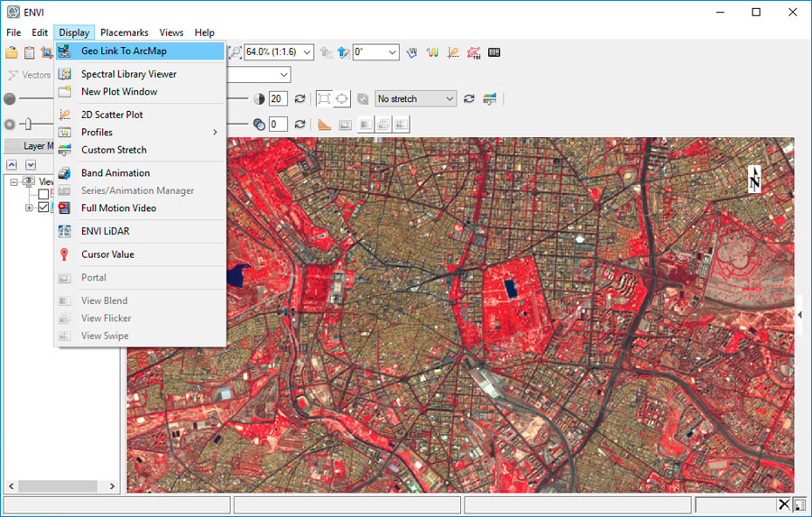The height and width of the screenshot is (517, 812).
Task: Click the right-side panel collapse arrow
Action: [x=799, y=315]
